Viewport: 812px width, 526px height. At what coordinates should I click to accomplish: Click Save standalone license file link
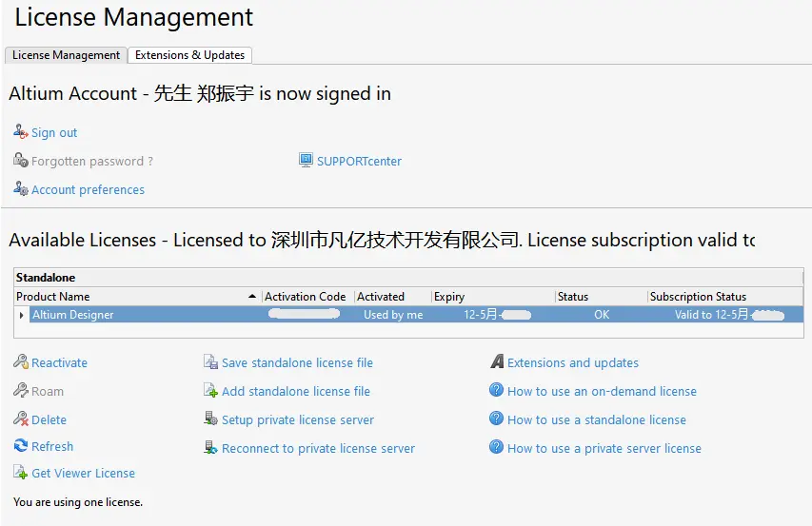(297, 363)
